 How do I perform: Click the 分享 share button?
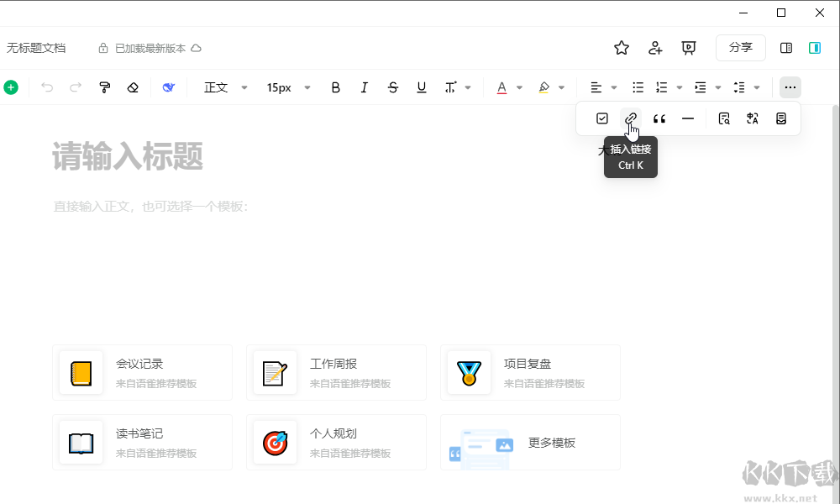[x=740, y=48]
